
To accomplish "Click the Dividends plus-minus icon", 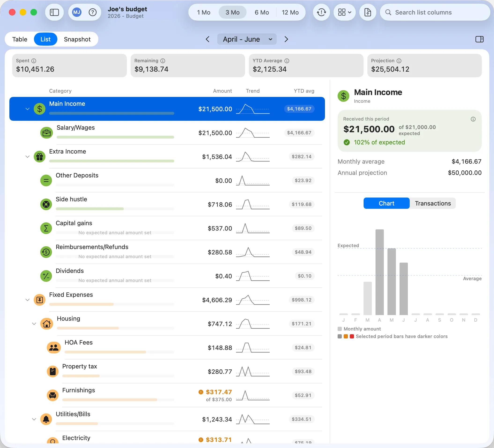I will pyautogui.click(x=46, y=276).
